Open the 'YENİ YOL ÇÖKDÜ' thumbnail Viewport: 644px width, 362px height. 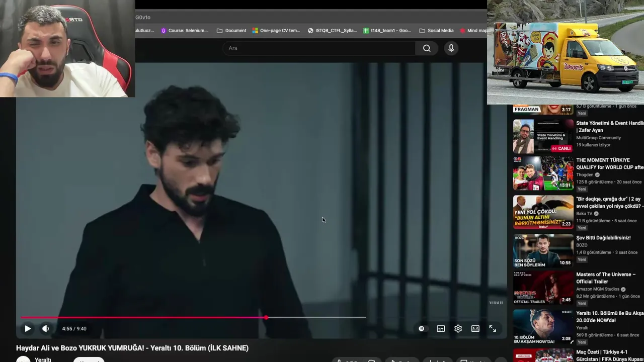(543, 212)
